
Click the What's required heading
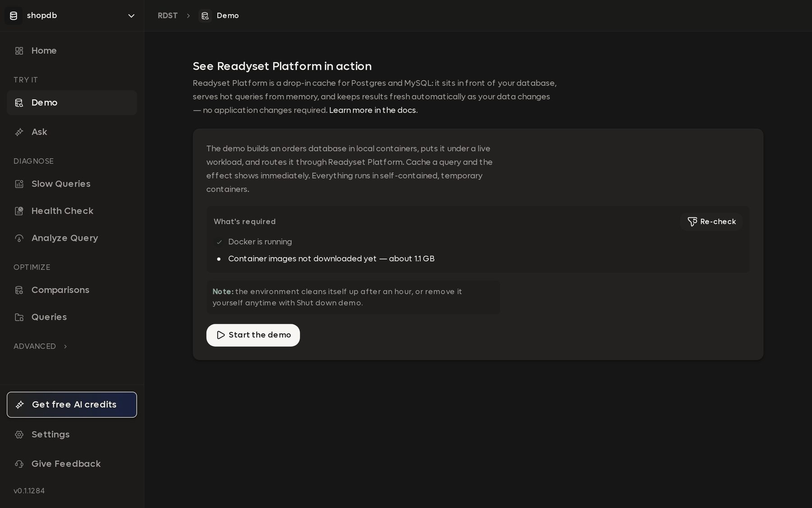(245, 222)
